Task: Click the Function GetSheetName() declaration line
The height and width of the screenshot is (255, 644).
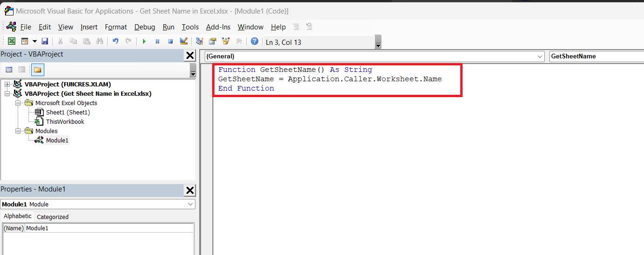Action: click(x=295, y=70)
